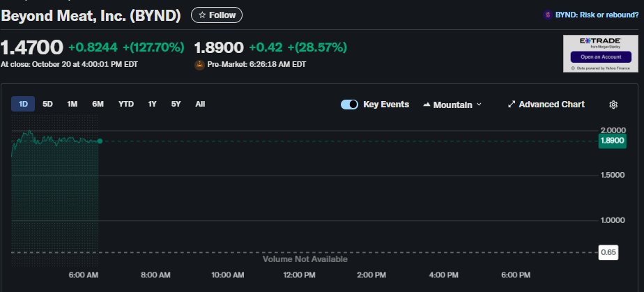Click the 1.8900 pre-market price heading
This screenshot has height=292, width=644.
coord(219,47)
